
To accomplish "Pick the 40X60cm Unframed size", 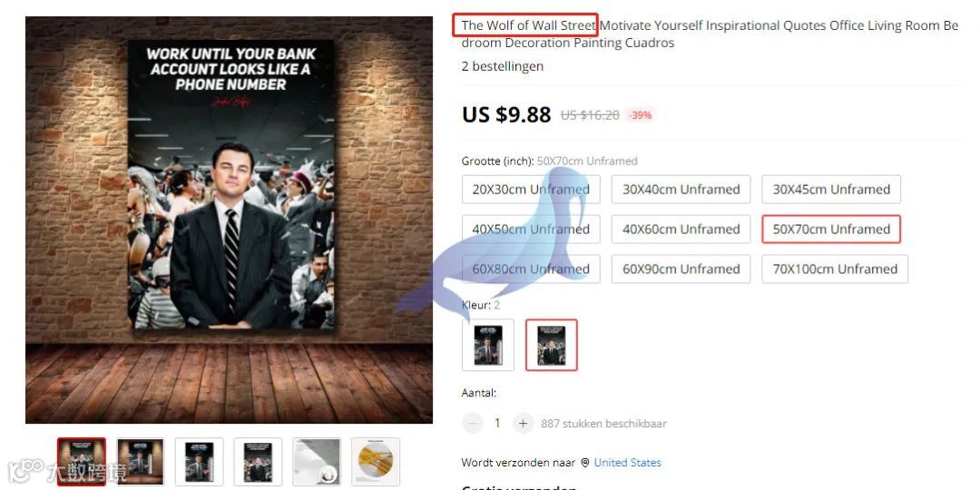I will [681, 229].
